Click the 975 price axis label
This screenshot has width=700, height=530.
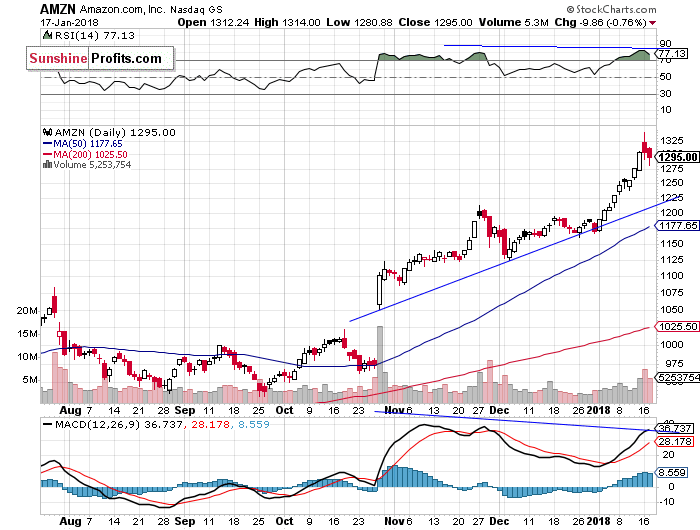pyautogui.click(x=674, y=363)
